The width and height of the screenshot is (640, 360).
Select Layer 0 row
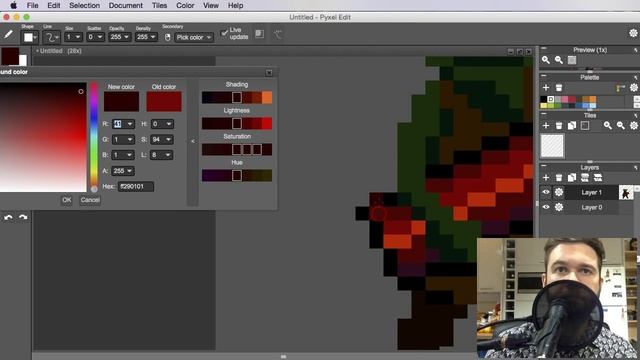[x=592, y=207]
